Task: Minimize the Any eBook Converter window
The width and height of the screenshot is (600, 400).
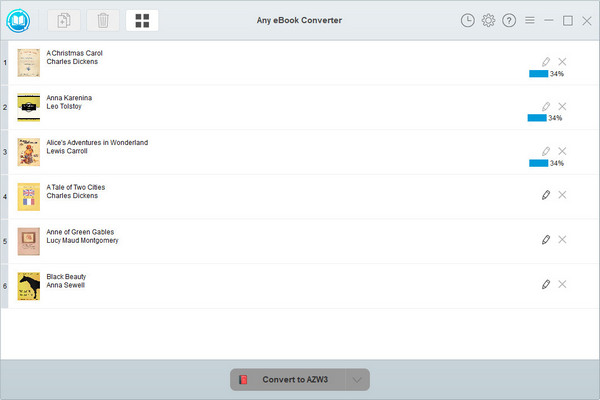Action: tap(549, 20)
